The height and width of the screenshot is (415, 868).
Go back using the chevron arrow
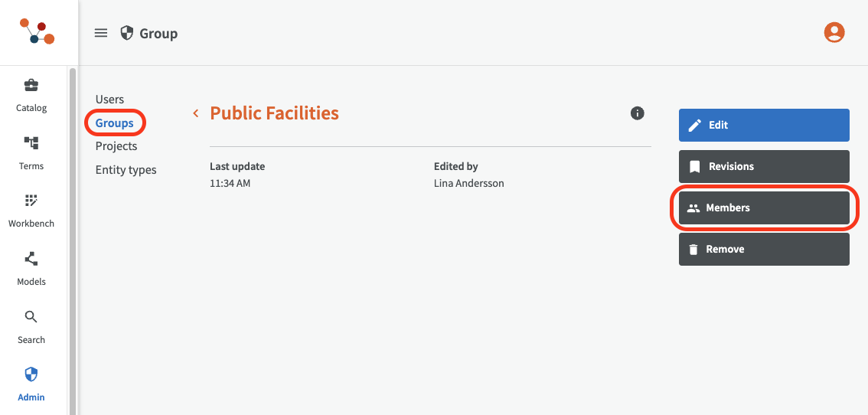(196, 113)
